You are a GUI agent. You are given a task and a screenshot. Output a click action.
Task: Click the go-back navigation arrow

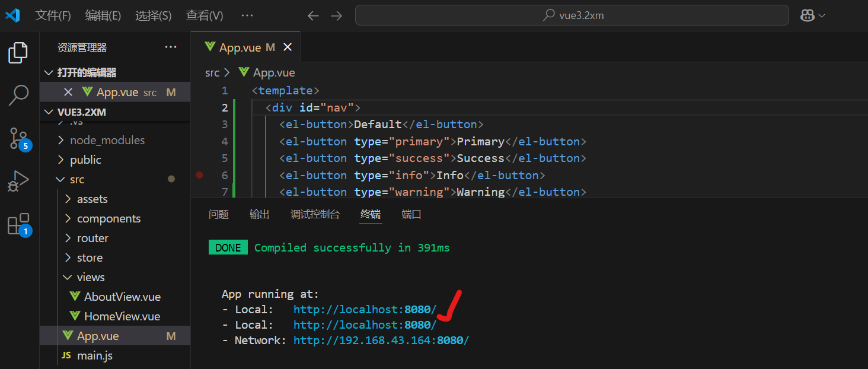coord(313,15)
